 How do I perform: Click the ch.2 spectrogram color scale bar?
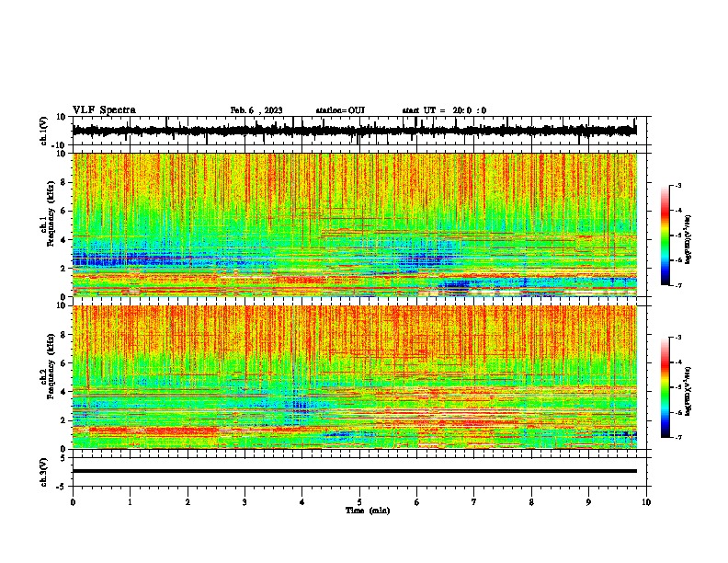(665, 387)
